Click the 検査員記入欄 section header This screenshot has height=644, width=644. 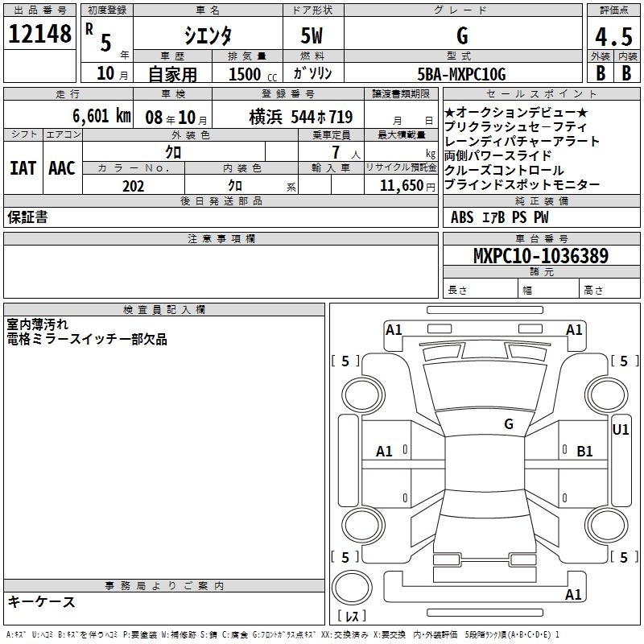point(164,310)
